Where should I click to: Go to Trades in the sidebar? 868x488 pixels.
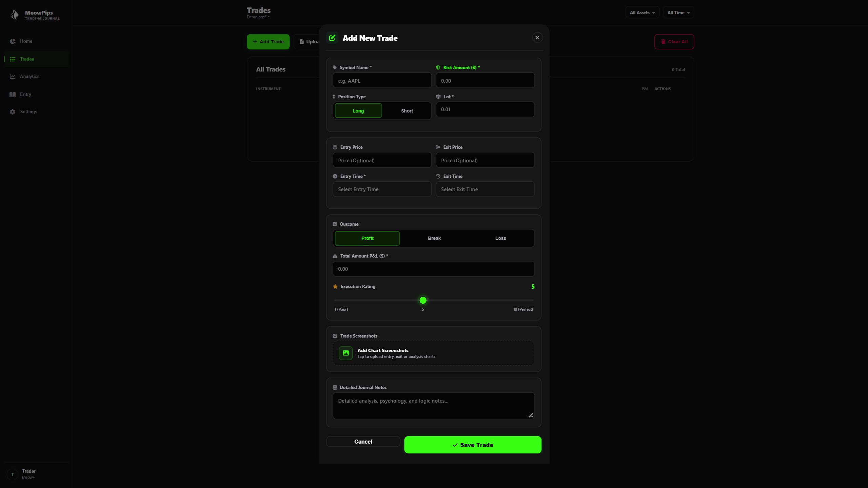coord(37,59)
